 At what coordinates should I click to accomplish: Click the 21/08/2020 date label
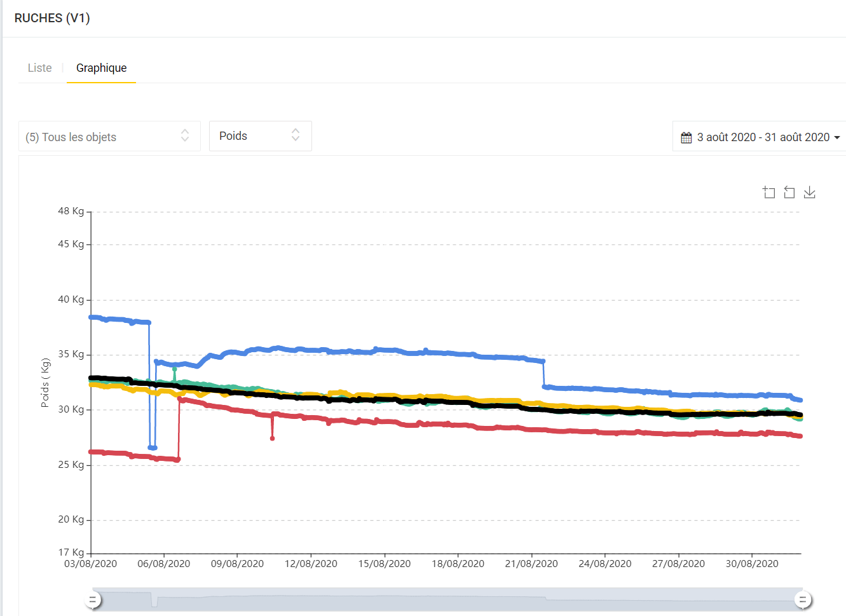tap(531, 564)
